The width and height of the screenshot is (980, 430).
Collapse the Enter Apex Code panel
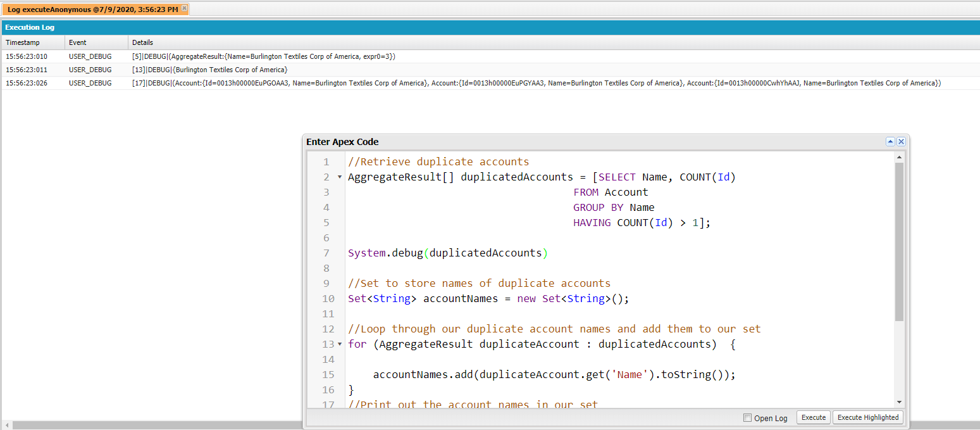pos(891,141)
